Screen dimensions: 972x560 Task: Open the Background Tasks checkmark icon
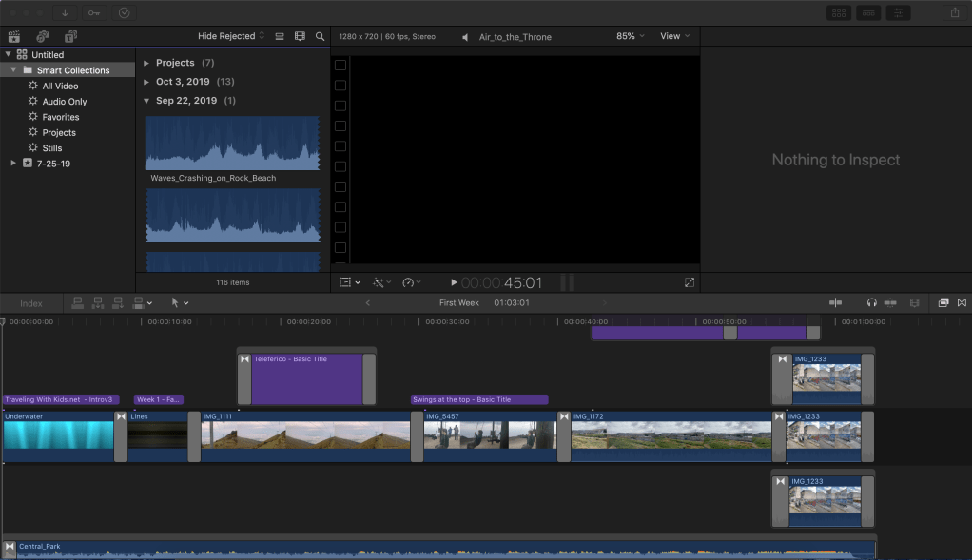click(125, 13)
